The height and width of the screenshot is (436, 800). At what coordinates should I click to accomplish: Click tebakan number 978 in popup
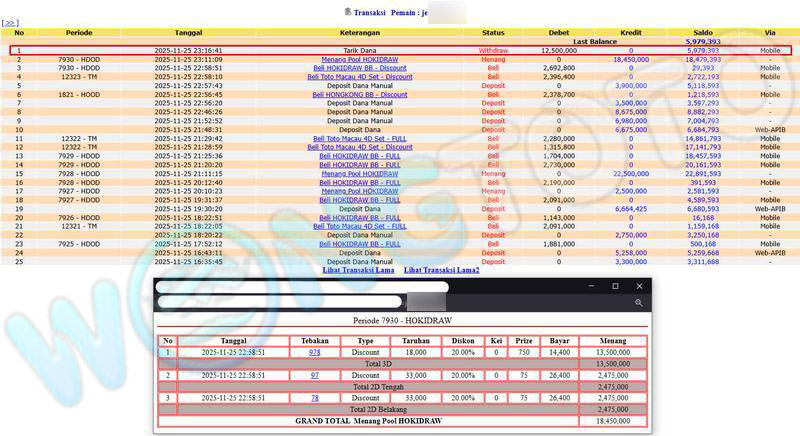coord(314,353)
